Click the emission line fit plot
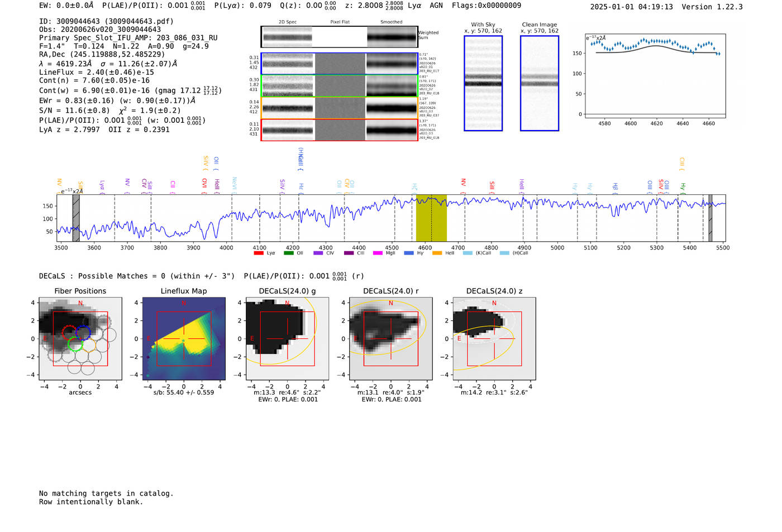This screenshot has width=782, height=532. pyautogui.click(x=655, y=76)
